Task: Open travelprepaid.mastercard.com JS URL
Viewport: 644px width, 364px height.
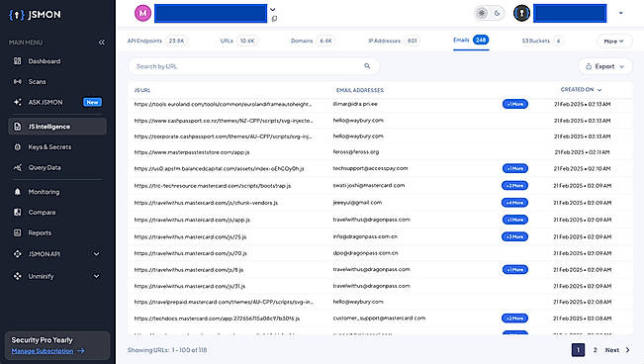Action: [224, 302]
